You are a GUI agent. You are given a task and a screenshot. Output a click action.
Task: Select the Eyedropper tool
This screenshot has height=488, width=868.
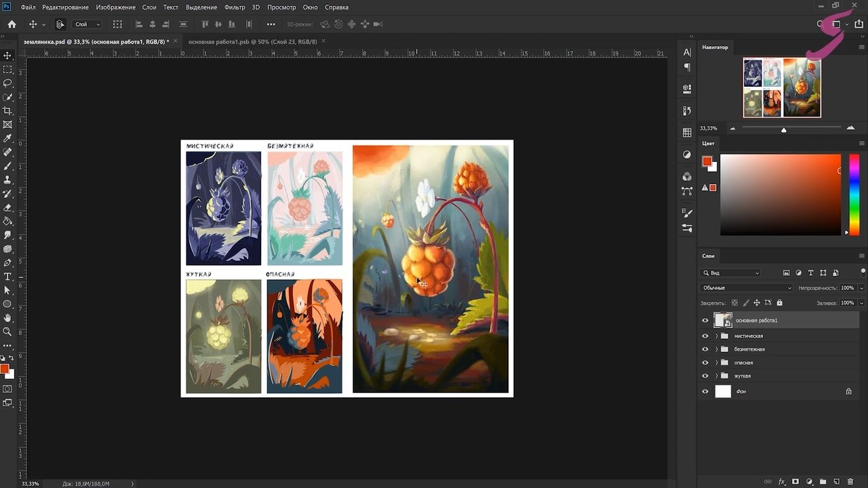pyautogui.click(x=7, y=138)
